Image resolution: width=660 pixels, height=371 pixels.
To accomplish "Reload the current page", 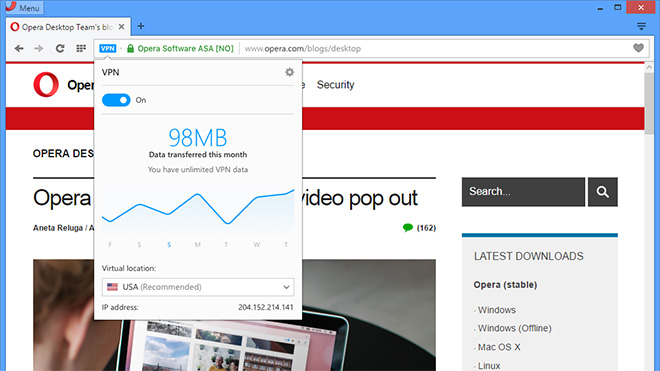I will (x=60, y=48).
